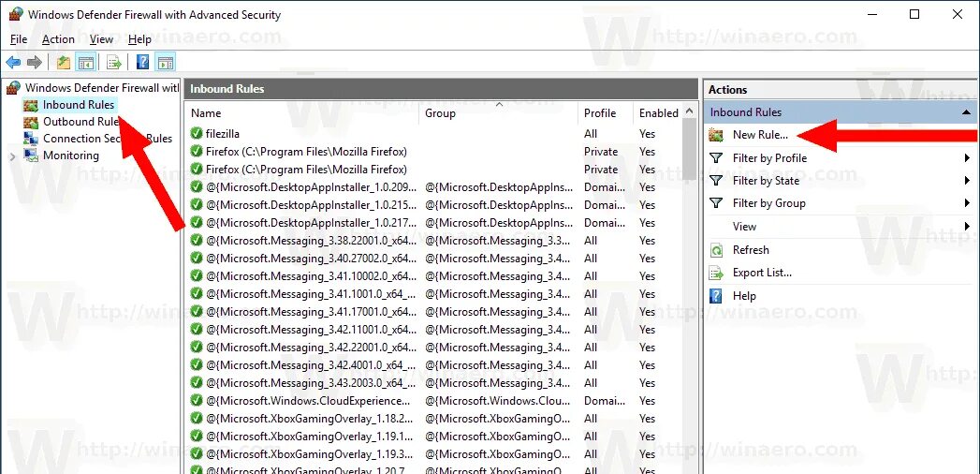980x474 pixels.
Task: Click the Export List icon in Actions pane
Action: click(717, 273)
